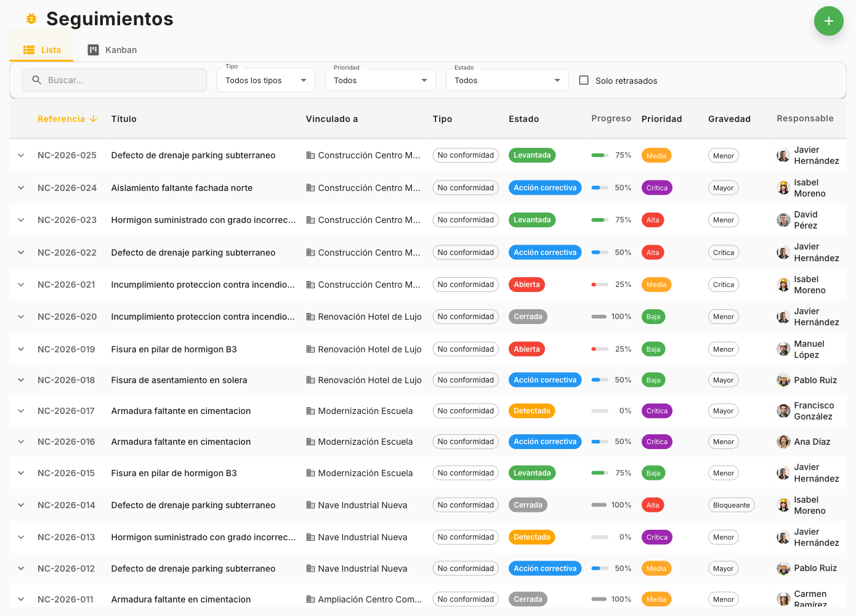Enable the Solo retrasados checkbox
Image resolution: width=856 pixels, height=616 pixels.
(x=584, y=80)
